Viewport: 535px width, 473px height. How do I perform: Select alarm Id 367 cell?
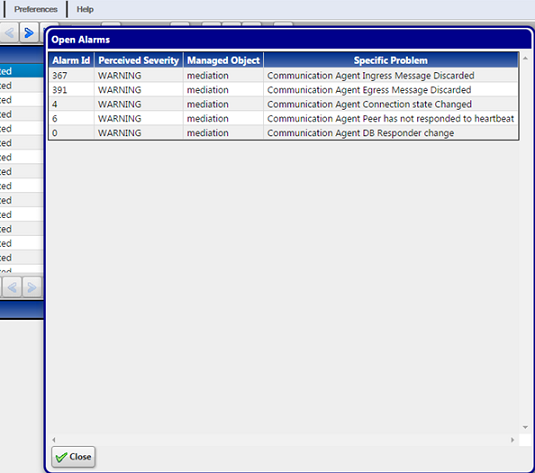click(x=72, y=75)
